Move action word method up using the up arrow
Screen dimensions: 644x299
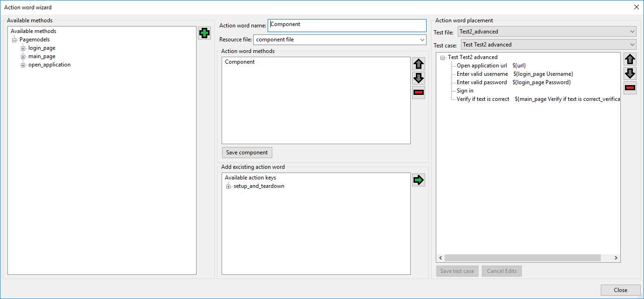pyautogui.click(x=418, y=64)
